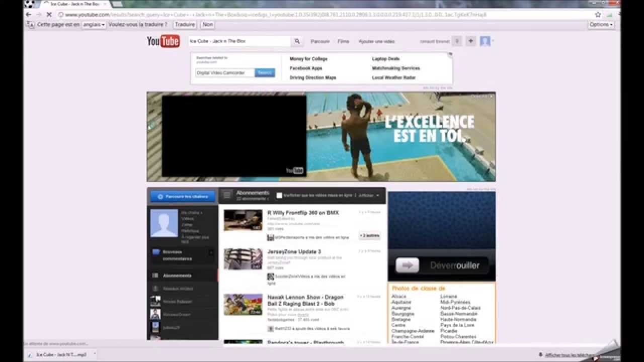
Task: Go back using the browser back arrow
Action: click(29, 15)
